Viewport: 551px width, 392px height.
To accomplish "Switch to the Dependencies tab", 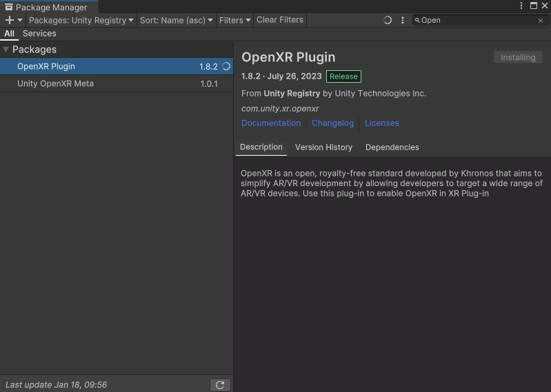I will coord(392,147).
